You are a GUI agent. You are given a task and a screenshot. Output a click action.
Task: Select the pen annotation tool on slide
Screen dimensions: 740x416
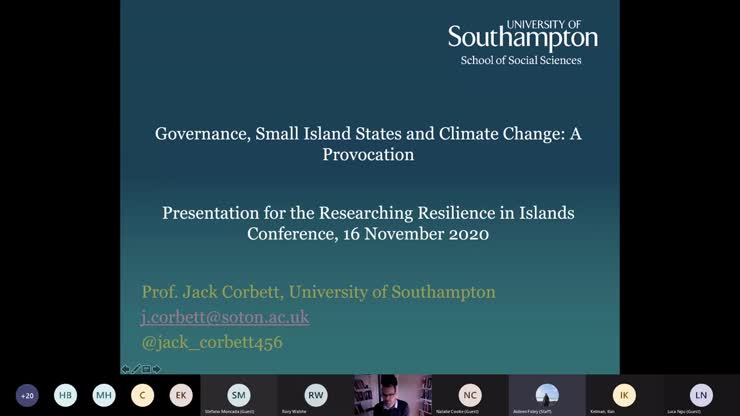tap(136, 369)
